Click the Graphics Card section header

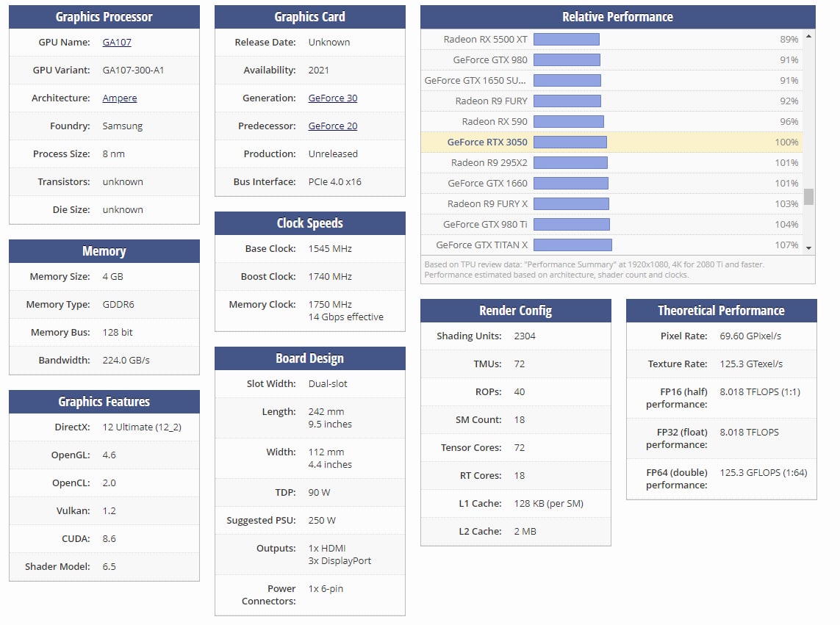310,17
